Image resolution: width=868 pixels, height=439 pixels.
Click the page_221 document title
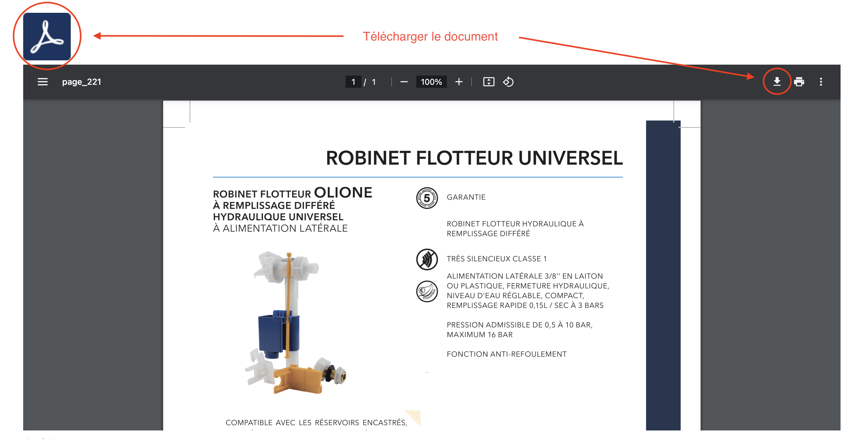click(81, 82)
